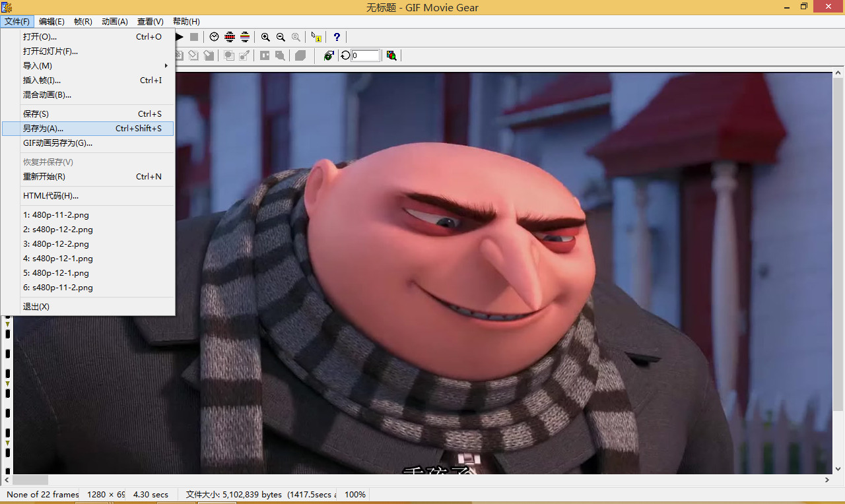Screen dimensions: 845x504
Task: Open recent file 5: 480p-12-1.png
Action: 88,273
